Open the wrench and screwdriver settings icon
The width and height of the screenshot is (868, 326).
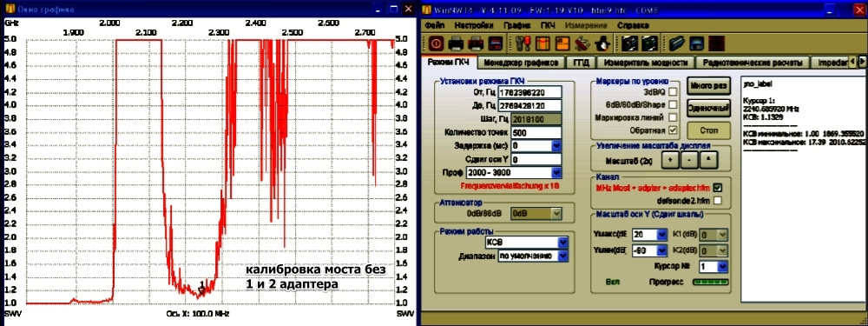[x=523, y=43]
